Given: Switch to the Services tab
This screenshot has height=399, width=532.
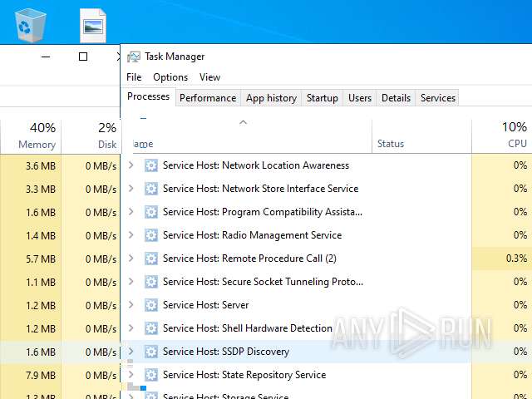Looking at the screenshot, I should pos(438,98).
